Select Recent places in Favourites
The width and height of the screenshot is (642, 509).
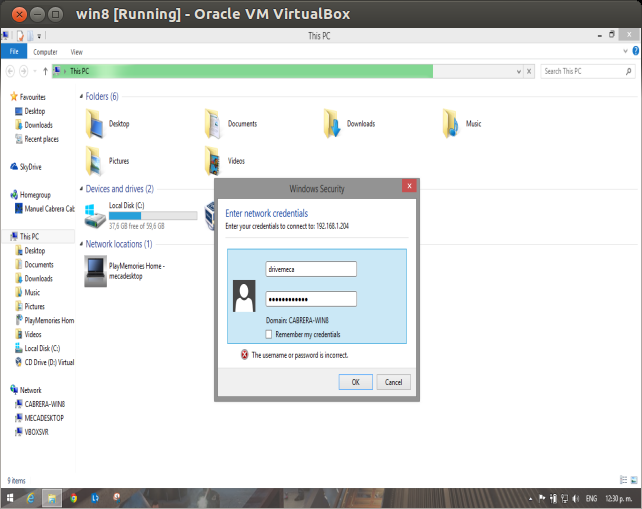[x=37, y=139]
